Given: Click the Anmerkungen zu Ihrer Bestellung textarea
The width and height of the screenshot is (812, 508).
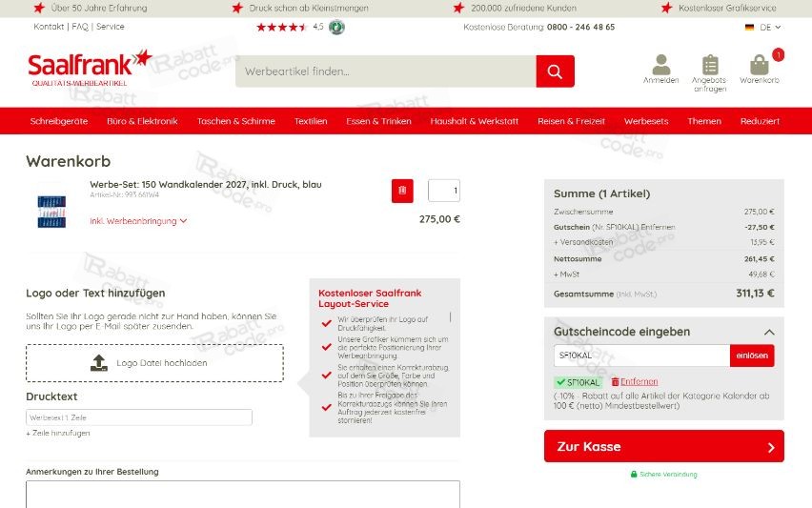Looking at the screenshot, I should 243,495.
